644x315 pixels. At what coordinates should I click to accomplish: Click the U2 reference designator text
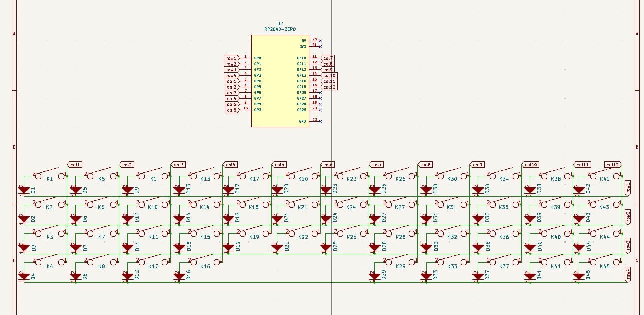point(280,23)
